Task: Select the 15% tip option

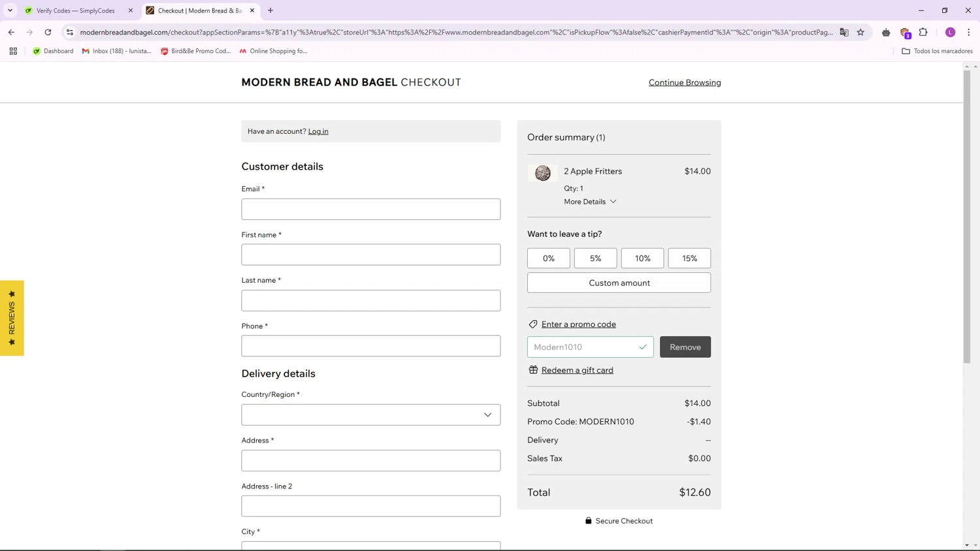Action: tap(689, 258)
